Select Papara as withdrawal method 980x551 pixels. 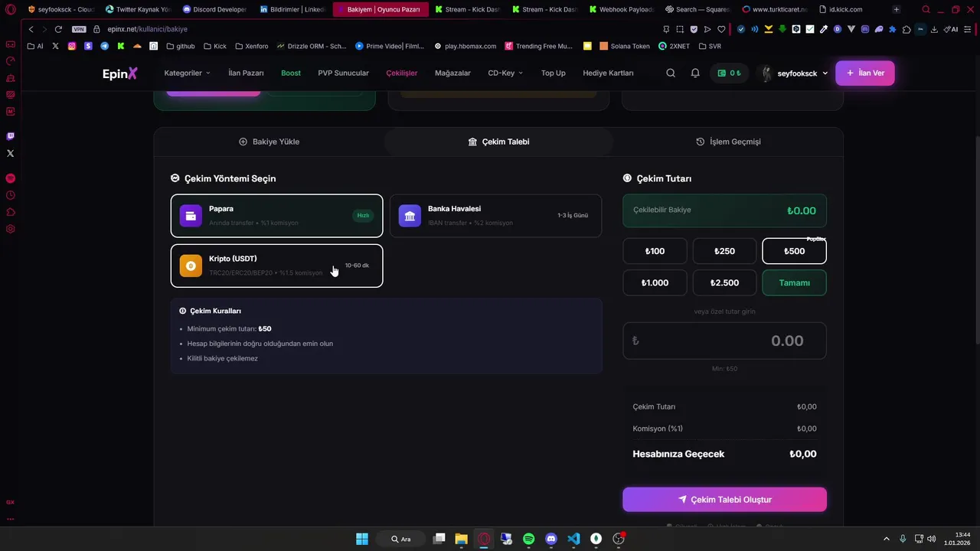(x=276, y=216)
